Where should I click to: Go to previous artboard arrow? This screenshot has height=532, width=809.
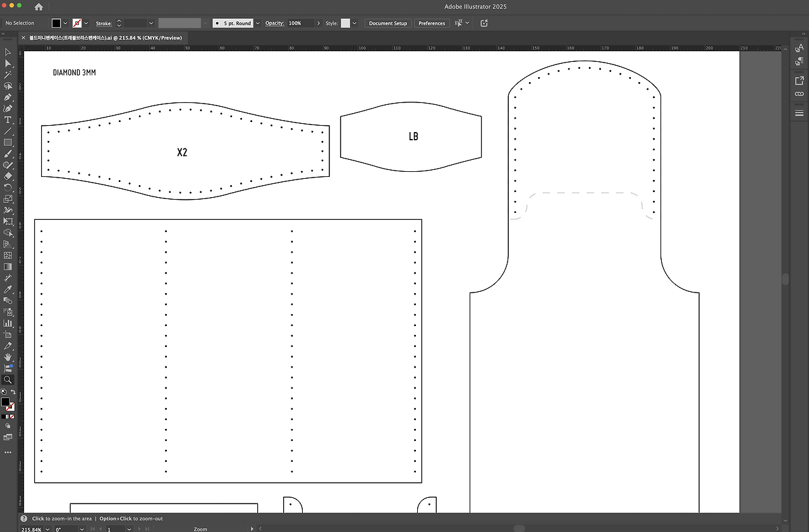click(x=100, y=529)
